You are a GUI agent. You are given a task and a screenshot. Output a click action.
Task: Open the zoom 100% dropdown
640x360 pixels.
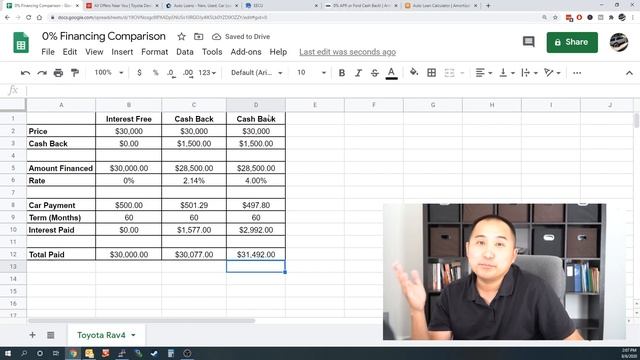109,73
